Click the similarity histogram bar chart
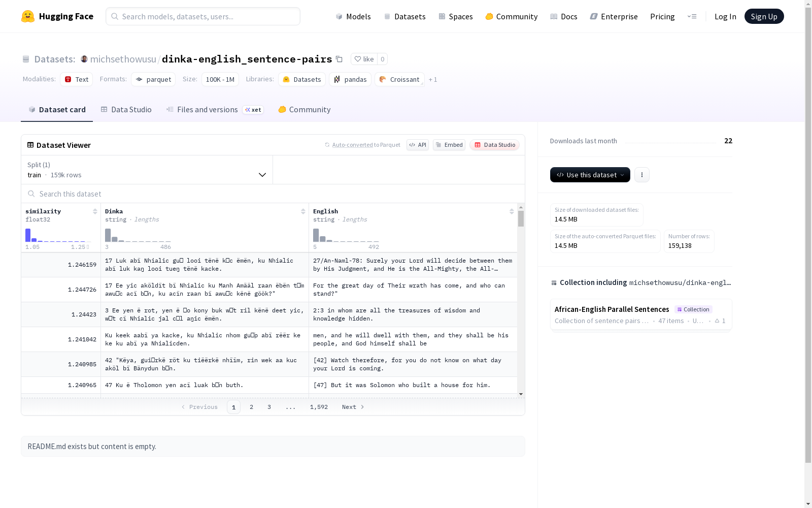 (x=58, y=235)
